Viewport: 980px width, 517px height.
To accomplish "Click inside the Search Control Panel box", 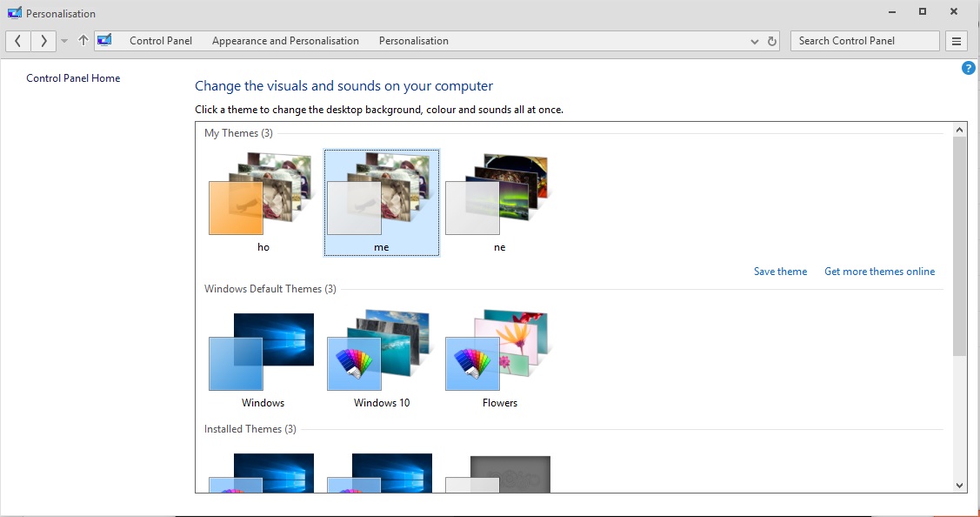I will coord(863,40).
